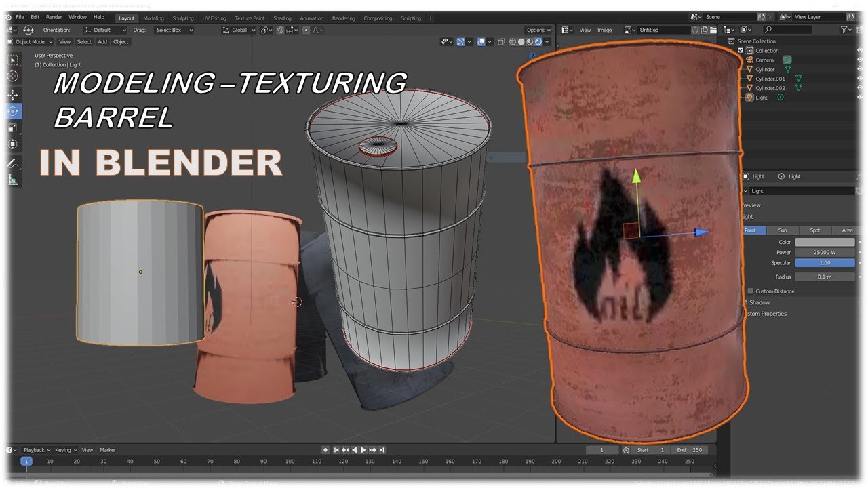Open outliner filter dropdown
This screenshot has height=488, width=868.
(x=846, y=30)
